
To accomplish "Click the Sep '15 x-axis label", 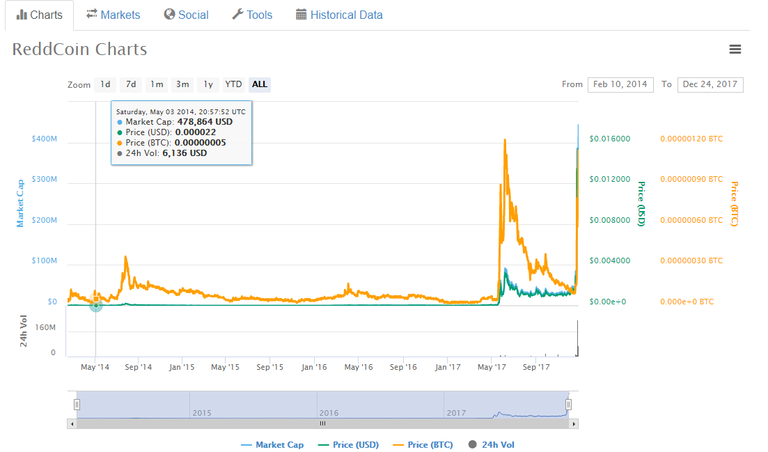I will 270,367.
